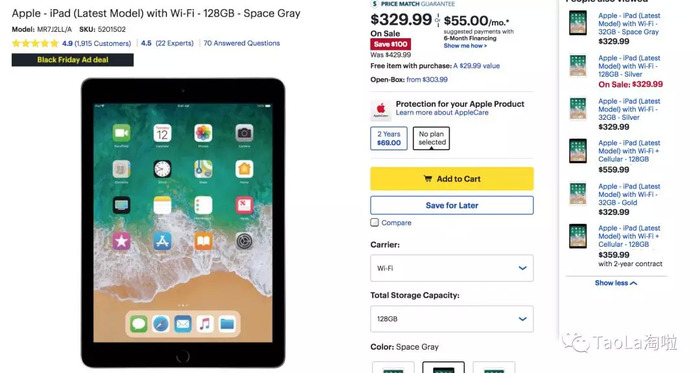Open the Carrier Wi-Fi dropdown
This screenshot has width=700, height=373.
452,268
